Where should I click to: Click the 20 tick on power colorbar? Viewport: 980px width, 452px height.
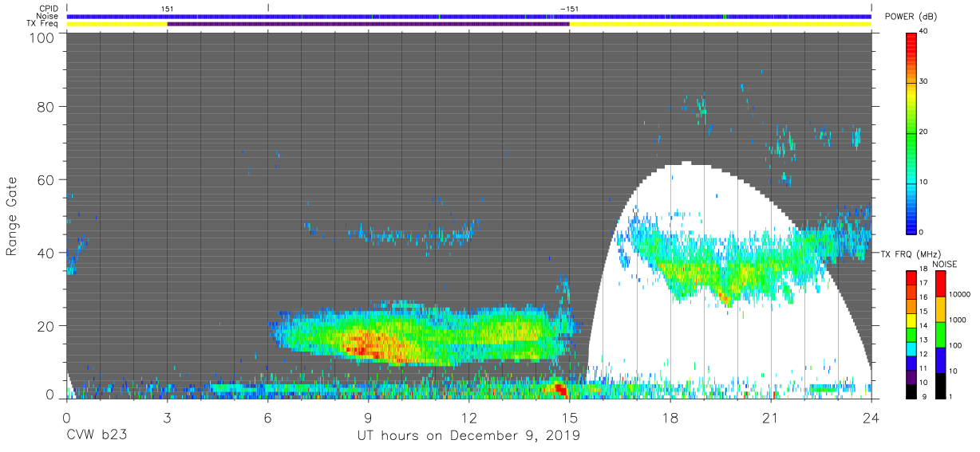[925, 132]
